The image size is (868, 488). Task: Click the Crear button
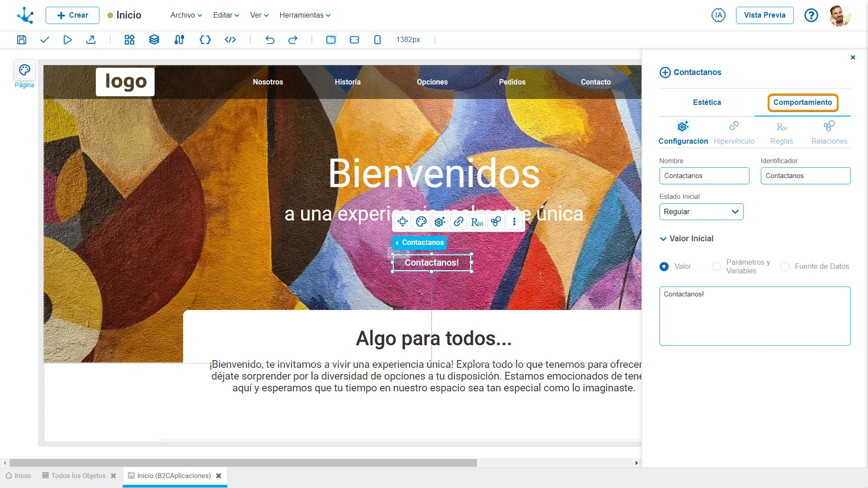72,15
